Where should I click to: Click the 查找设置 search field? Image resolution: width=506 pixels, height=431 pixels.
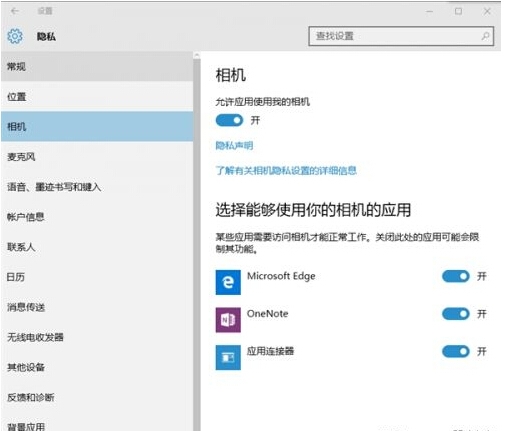(x=401, y=36)
